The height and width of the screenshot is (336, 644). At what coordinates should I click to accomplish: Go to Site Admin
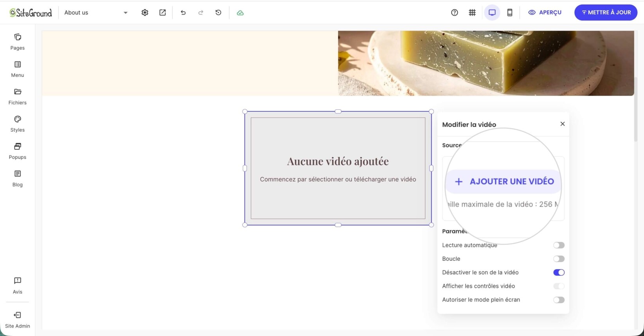click(x=18, y=320)
